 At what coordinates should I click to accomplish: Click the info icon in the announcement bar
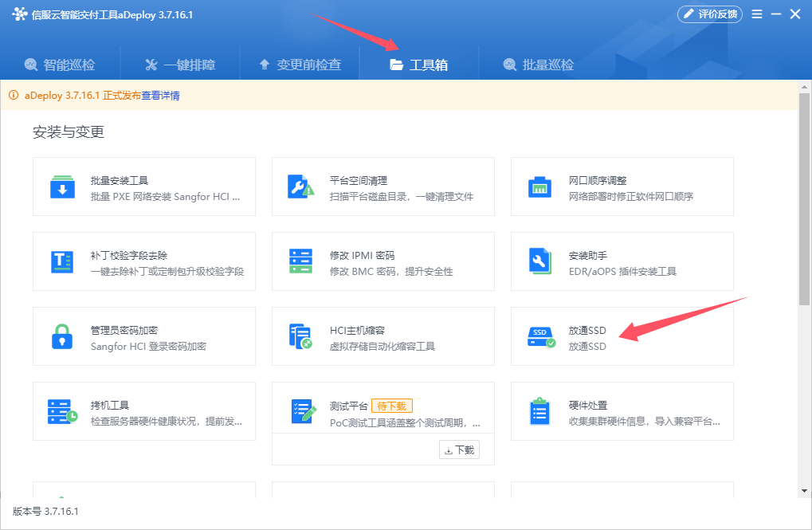(x=14, y=95)
